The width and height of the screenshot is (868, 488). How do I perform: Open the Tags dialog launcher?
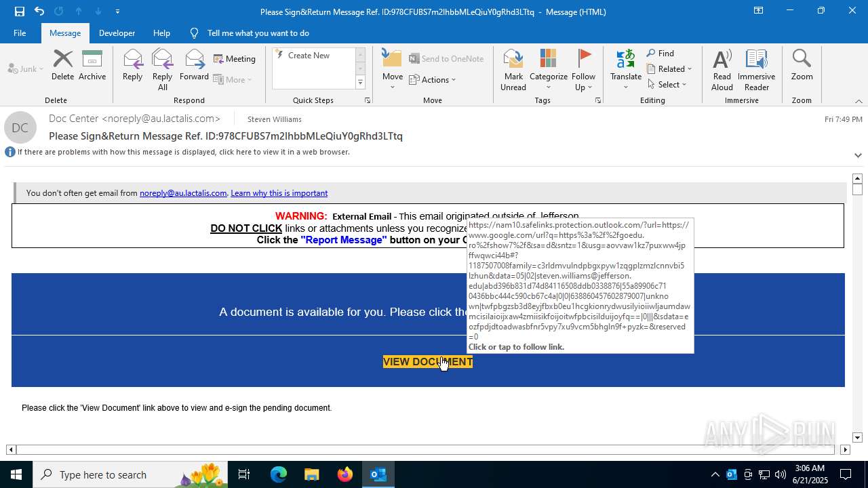point(598,100)
